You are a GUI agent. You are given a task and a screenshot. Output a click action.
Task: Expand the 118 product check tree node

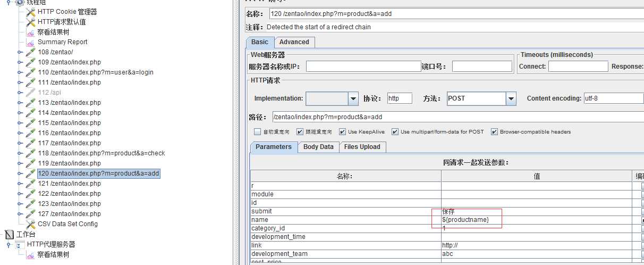click(20, 153)
